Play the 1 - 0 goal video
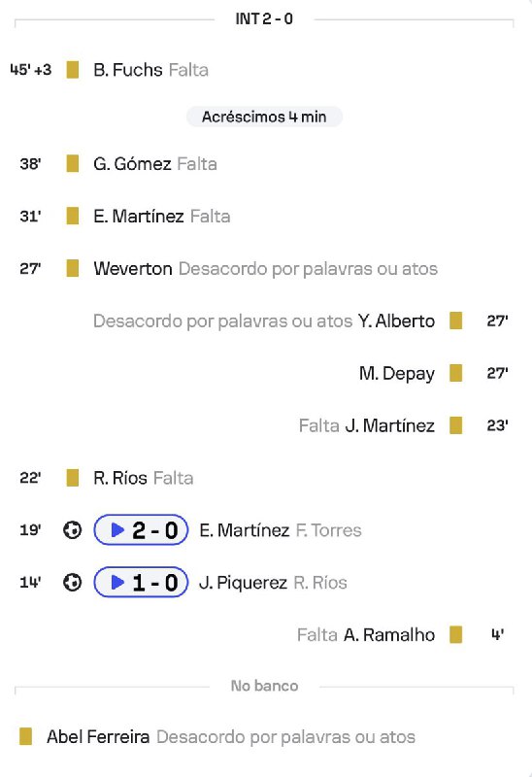 pos(141,582)
